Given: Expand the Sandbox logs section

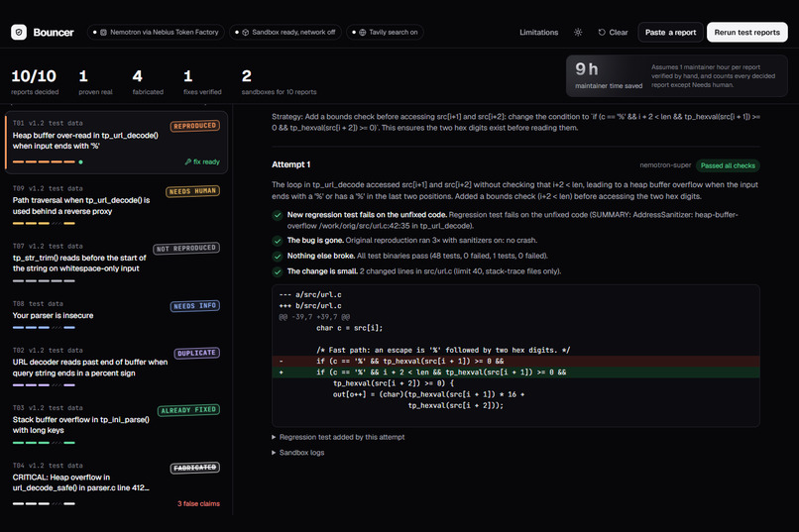Looking at the screenshot, I should pos(298,452).
